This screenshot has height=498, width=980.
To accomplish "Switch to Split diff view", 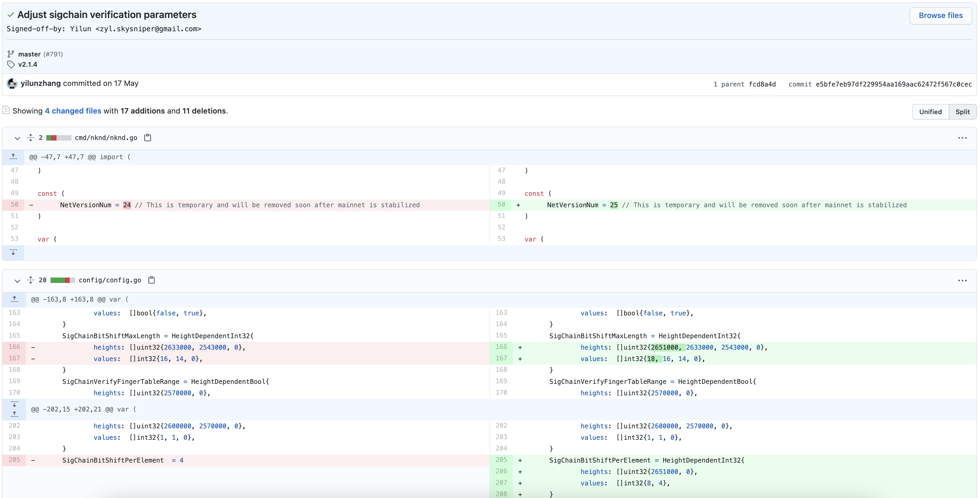I will point(962,112).
